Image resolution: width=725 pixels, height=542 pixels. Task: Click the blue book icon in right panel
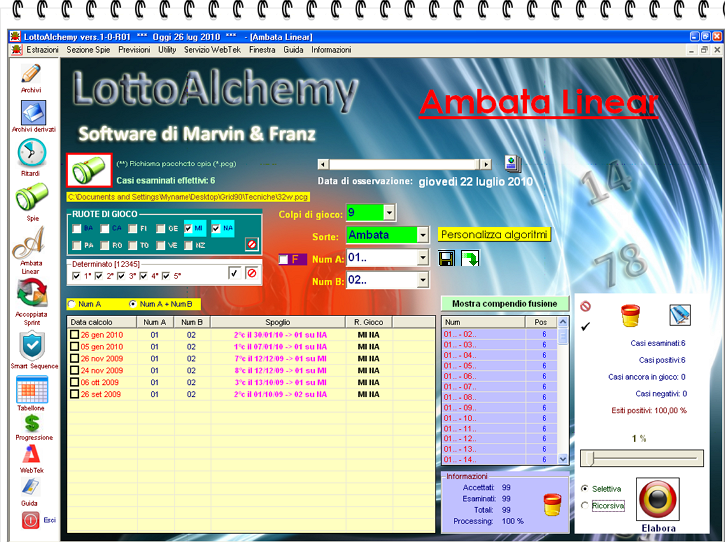[x=680, y=315]
